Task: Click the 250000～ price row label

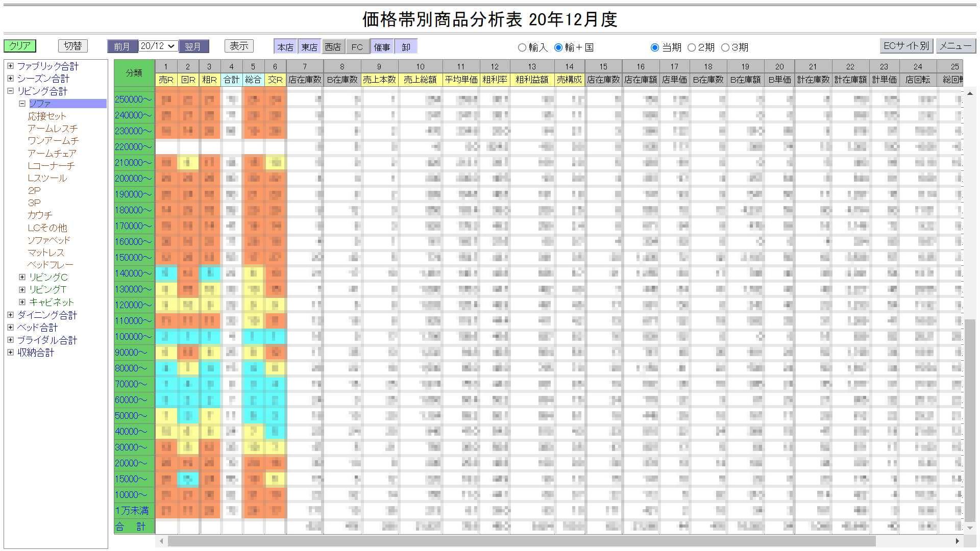Action: point(134,99)
